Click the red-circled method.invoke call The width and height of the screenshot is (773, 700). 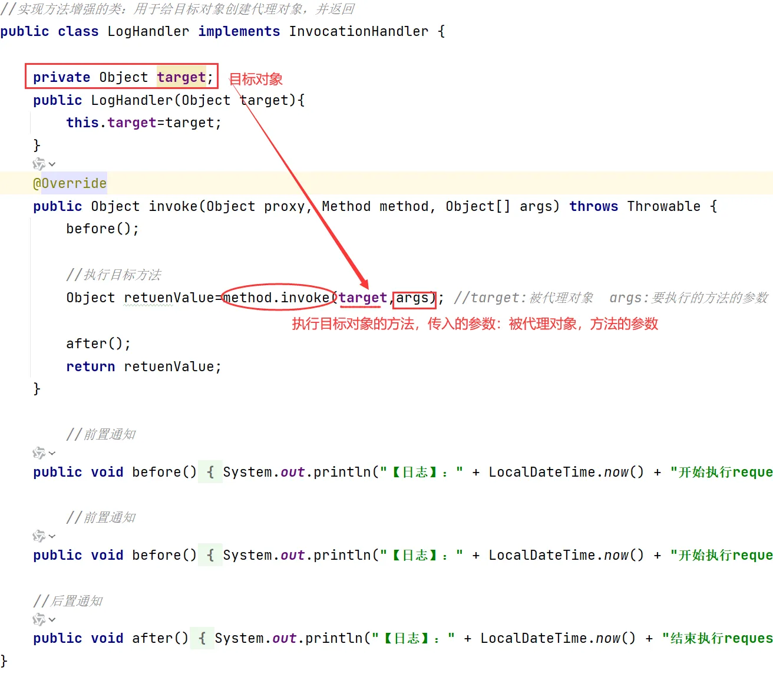tap(277, 298)
